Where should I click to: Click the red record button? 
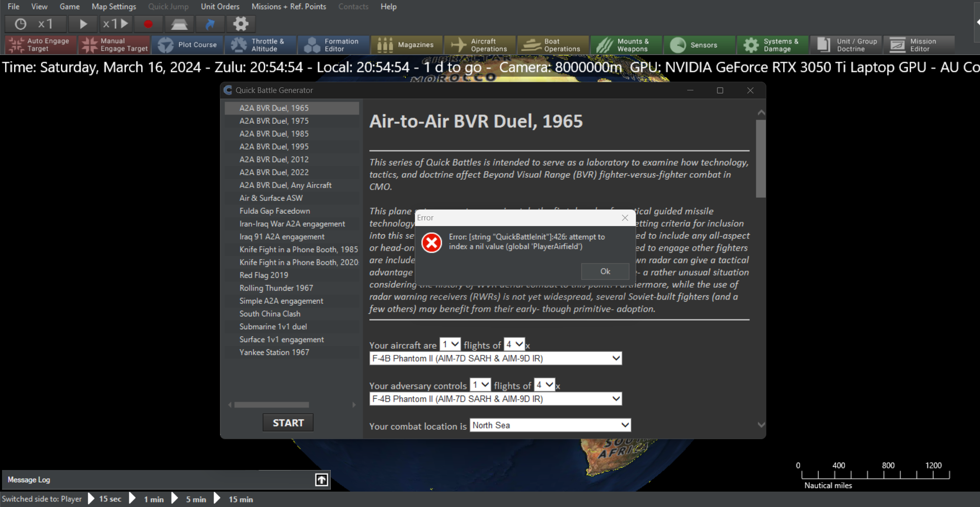[148, 24]
